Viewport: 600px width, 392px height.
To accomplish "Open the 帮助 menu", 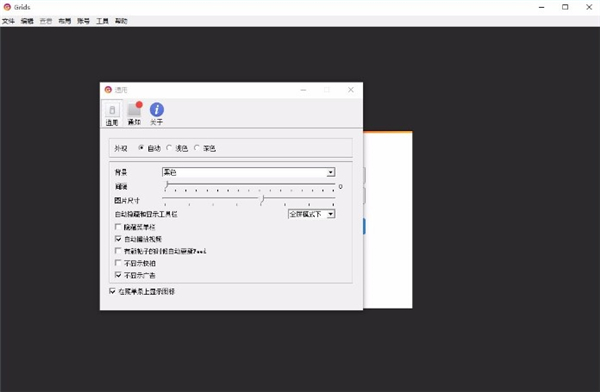I will (x=121, y=21).
